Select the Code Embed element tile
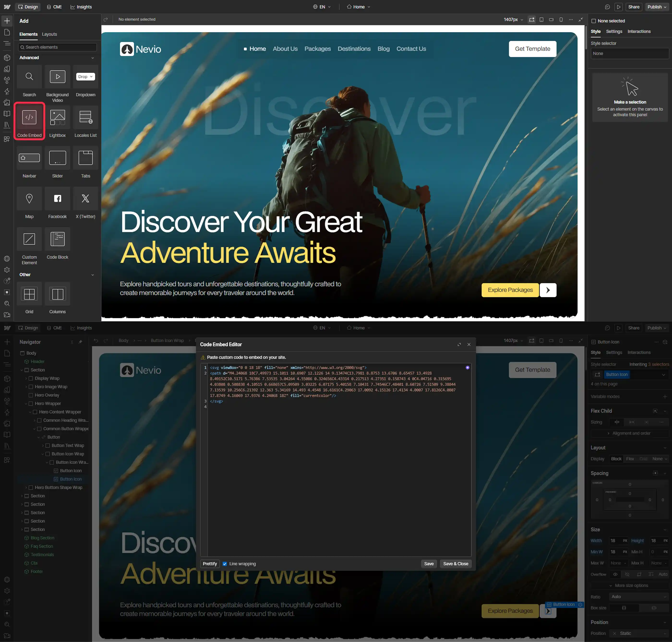Viewport: 672px width, 642px height. click(x=30, y=121)
